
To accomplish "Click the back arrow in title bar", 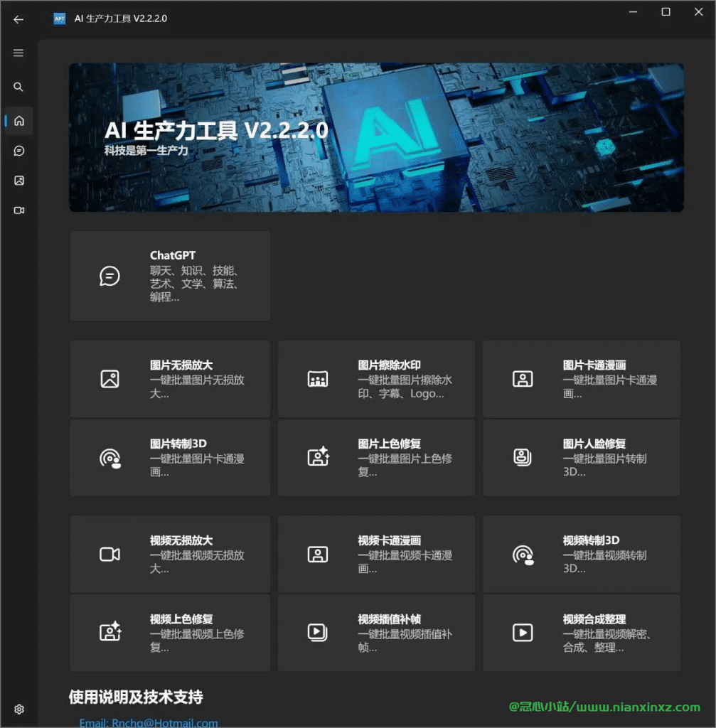I will [18, 19].
